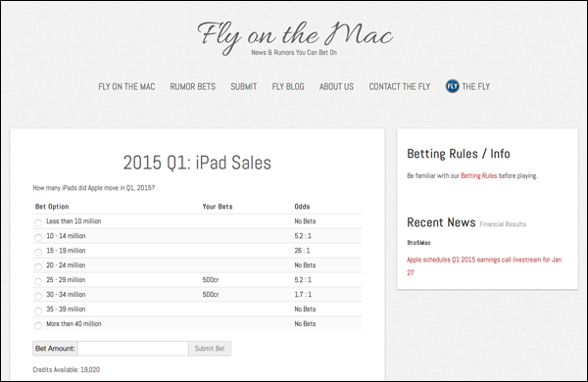Click 500cr bet in 25 - 29 million row
Image resolution: width=588 pixels, height=382 pixels.
211,280
